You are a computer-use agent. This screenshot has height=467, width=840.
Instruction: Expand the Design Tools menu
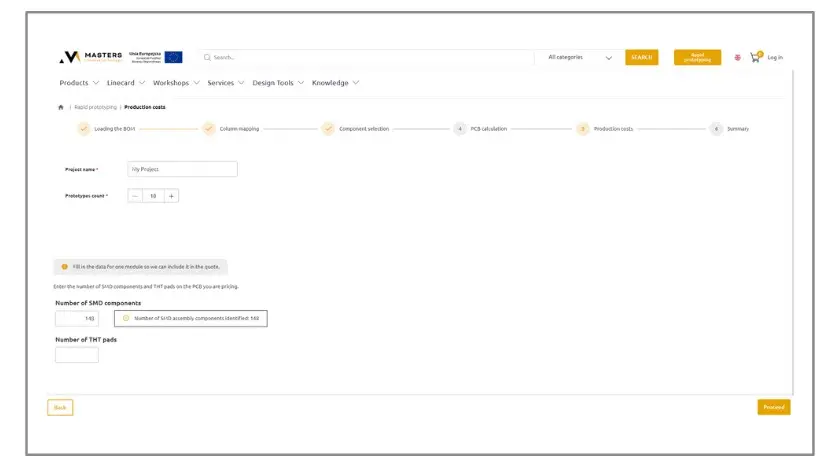(x=278, y=83)
